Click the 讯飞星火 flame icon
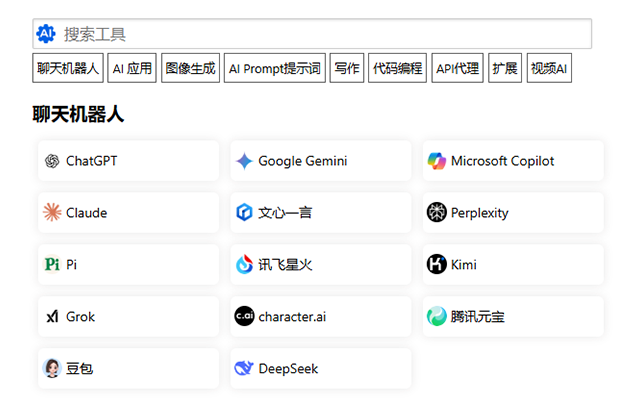The height and width of the screenshot is (400, 640). tap(244, 264)
